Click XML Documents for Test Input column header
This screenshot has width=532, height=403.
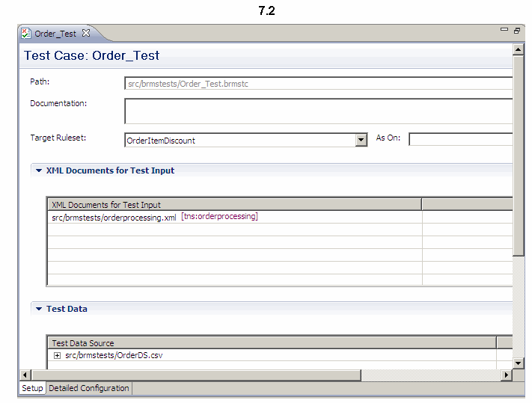(x=233, y=204)
